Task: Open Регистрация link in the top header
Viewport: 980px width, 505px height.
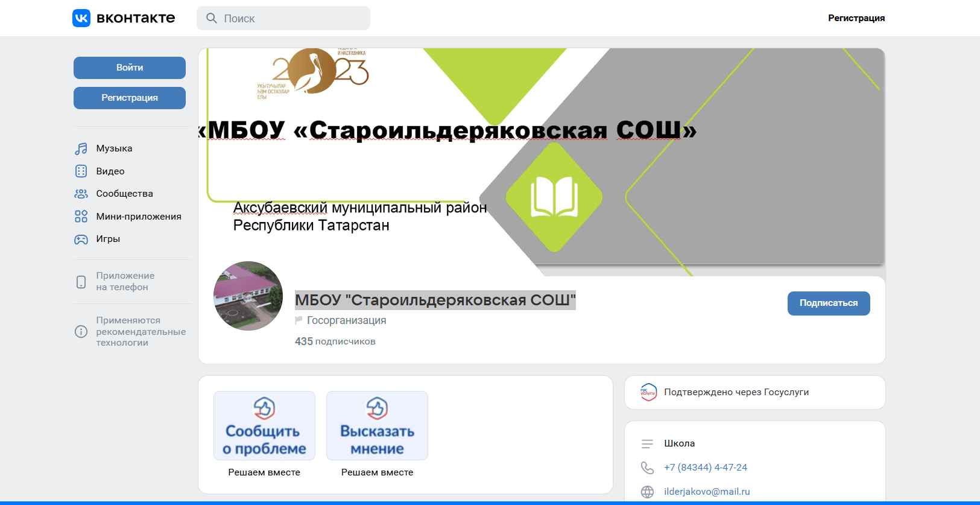Action: (x=856, y=18)
